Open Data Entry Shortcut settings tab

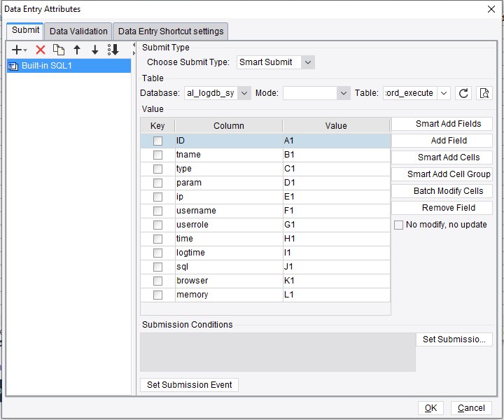click(171, 31)
